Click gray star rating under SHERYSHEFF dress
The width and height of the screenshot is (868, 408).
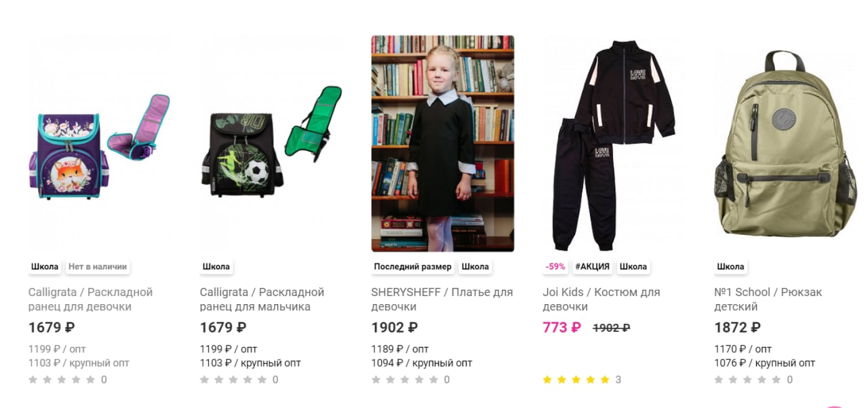[405, 379]
